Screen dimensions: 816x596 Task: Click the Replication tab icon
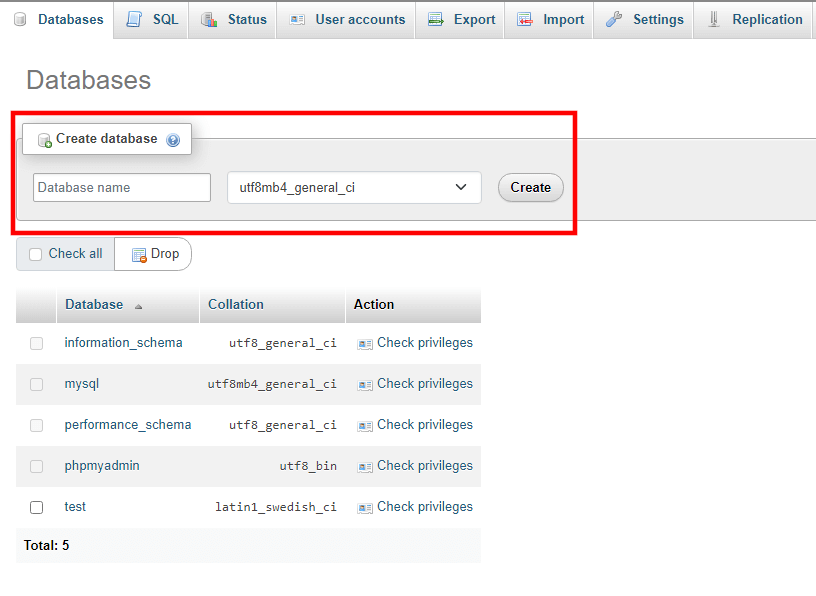(x=714, y=19)
